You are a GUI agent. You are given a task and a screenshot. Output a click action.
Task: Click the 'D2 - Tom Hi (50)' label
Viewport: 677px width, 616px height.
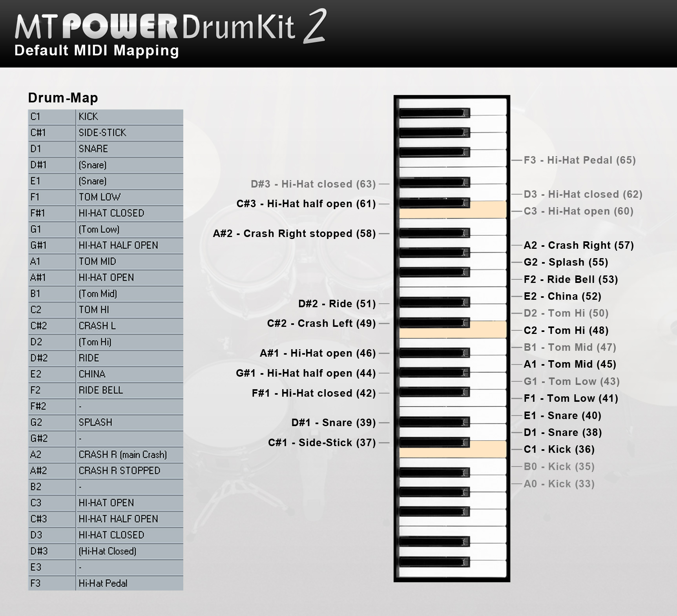(x=566, y=313)
